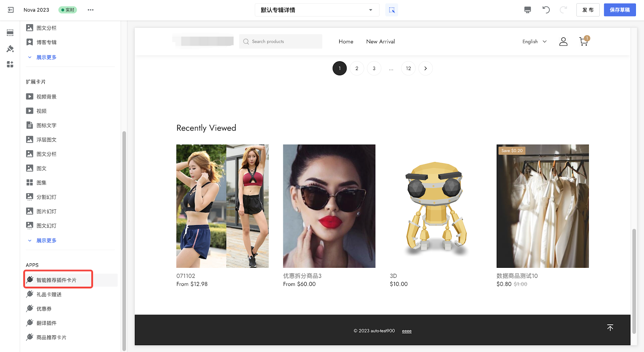644x352 pixels.
Task: Expand 展示更多 above 扩展卡片
Action: (x=42, y=57)
